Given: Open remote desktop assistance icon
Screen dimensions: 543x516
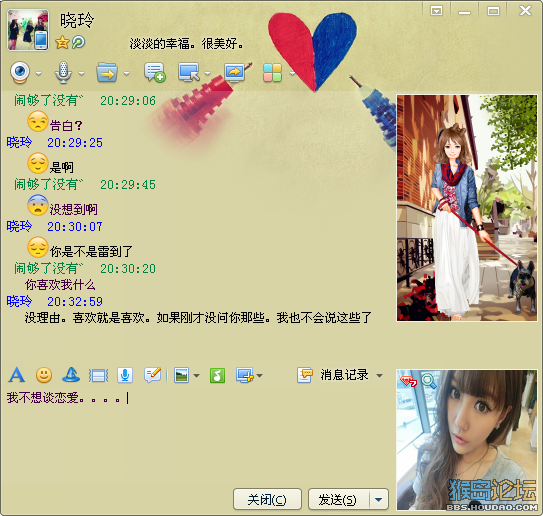Looking at the screenshot, I should coord(189,72).
